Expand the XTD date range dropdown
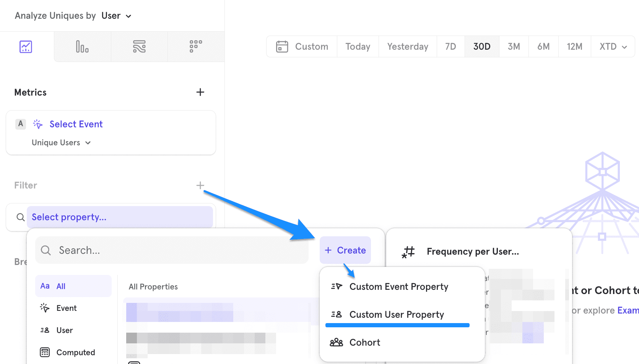The height and width of the screenshot is (364, 639). 613,47
